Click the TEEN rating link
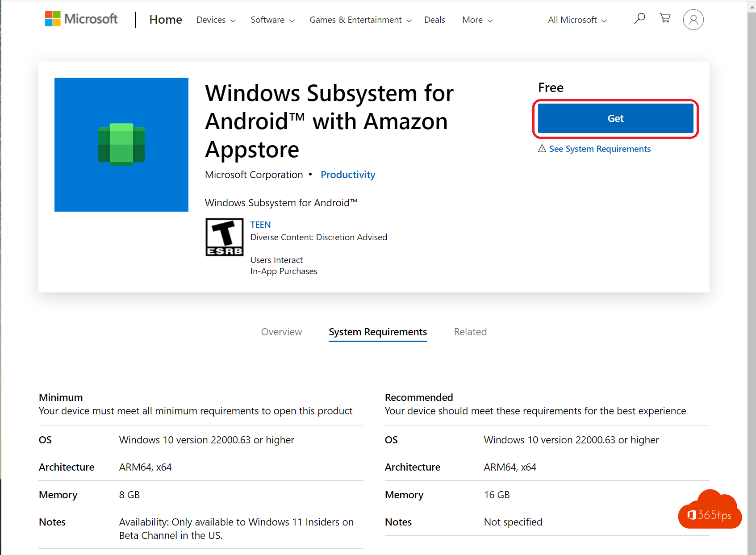Screen dimensions: 756x555 260,225
